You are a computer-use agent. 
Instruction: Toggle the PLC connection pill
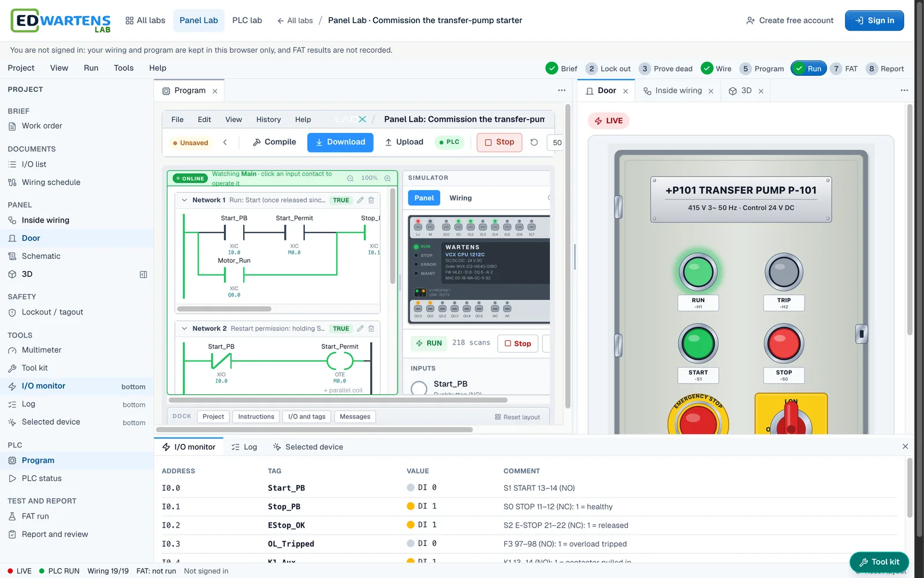[449, 142]
